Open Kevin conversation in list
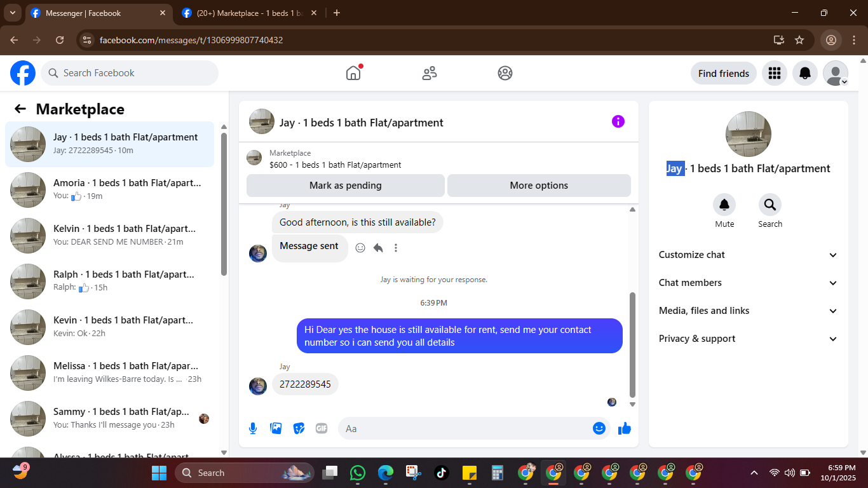Viewport: 868px width, 488px height. pos(109,327)
